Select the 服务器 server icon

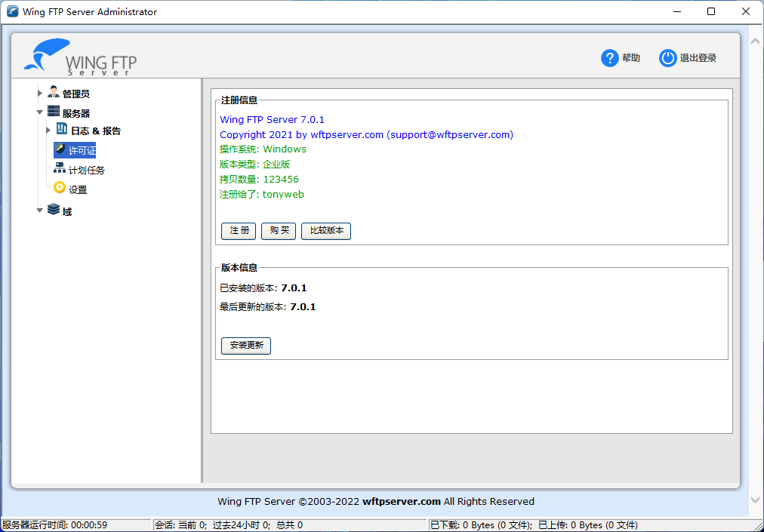54,111
